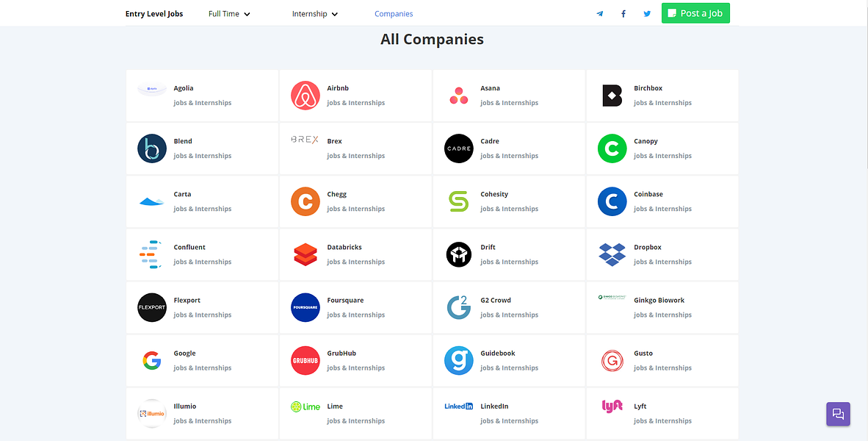Open Illumio's jobs & Internships link

click(203, 421)
